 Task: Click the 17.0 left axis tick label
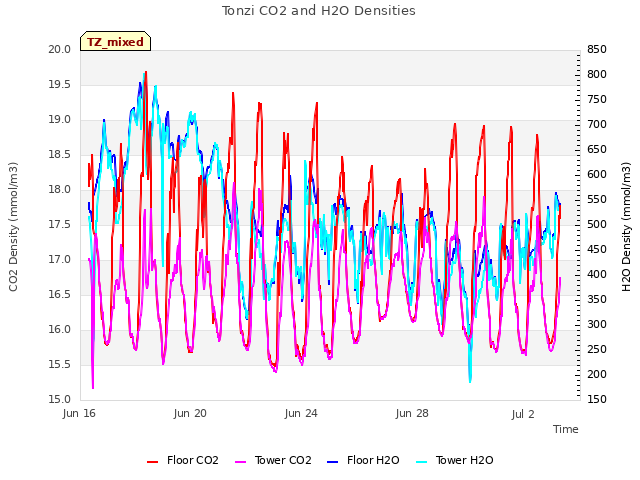pyautogui.click(x=60, y=260)
